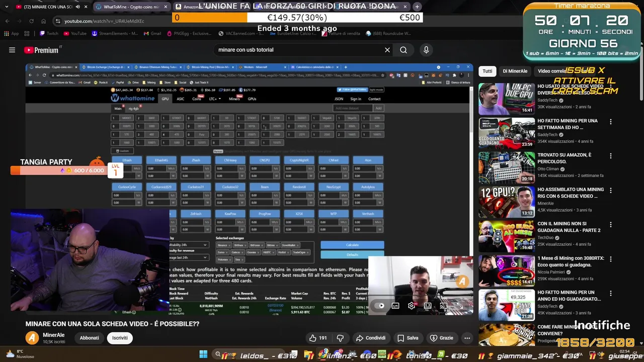Like the video with 191 likes
The width and height of the screenshot is (644, 362).
pyautogui.click(x=318, y=338)
